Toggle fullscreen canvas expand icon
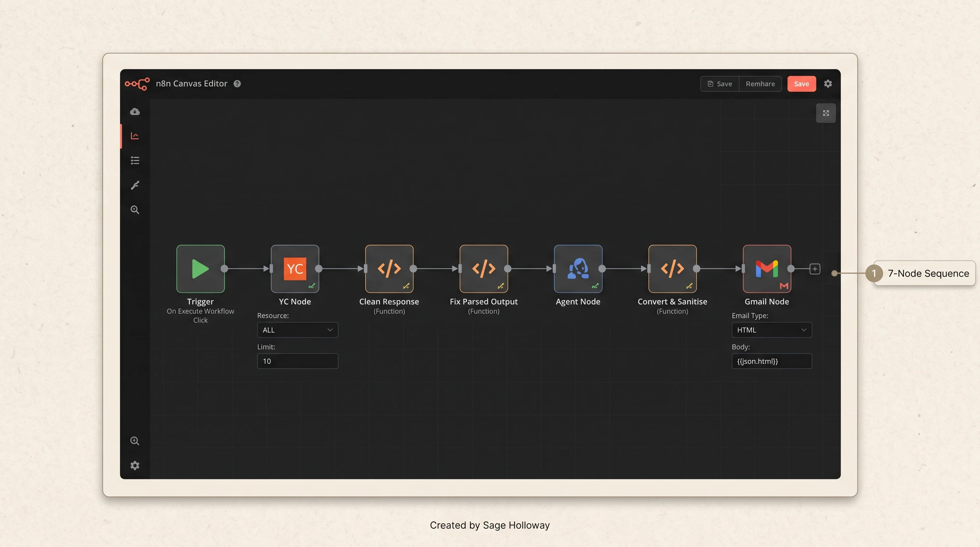 tap(825, 113)
